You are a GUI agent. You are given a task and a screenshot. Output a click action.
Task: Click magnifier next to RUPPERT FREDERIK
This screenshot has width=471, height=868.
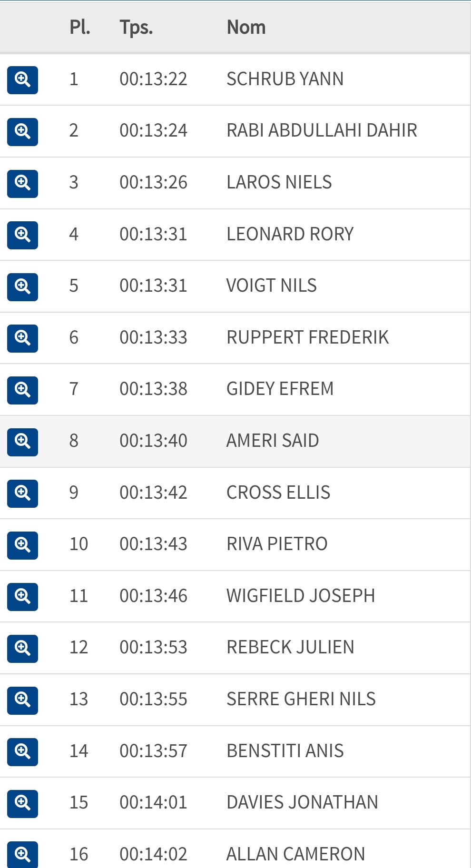tap(22, 338)
